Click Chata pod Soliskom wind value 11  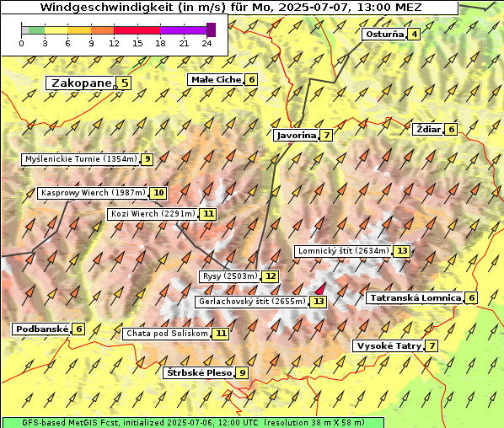pyautogui.click(x=221, y=334)
